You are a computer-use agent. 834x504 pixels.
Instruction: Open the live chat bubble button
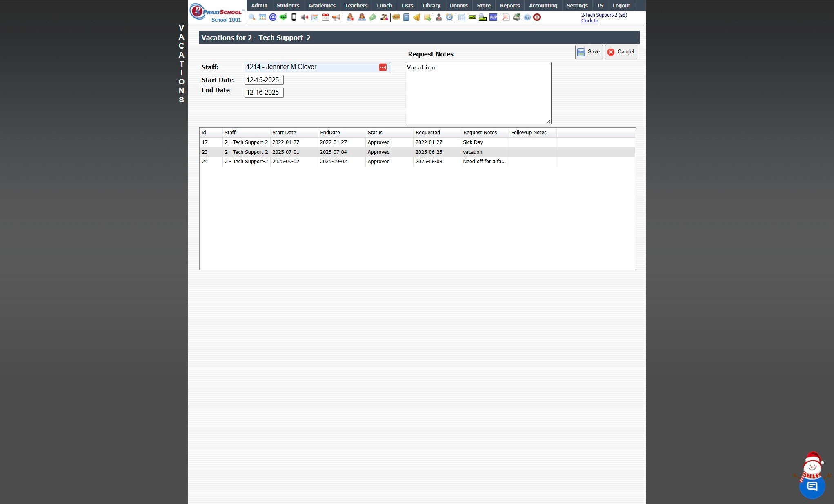click(812, 486)
